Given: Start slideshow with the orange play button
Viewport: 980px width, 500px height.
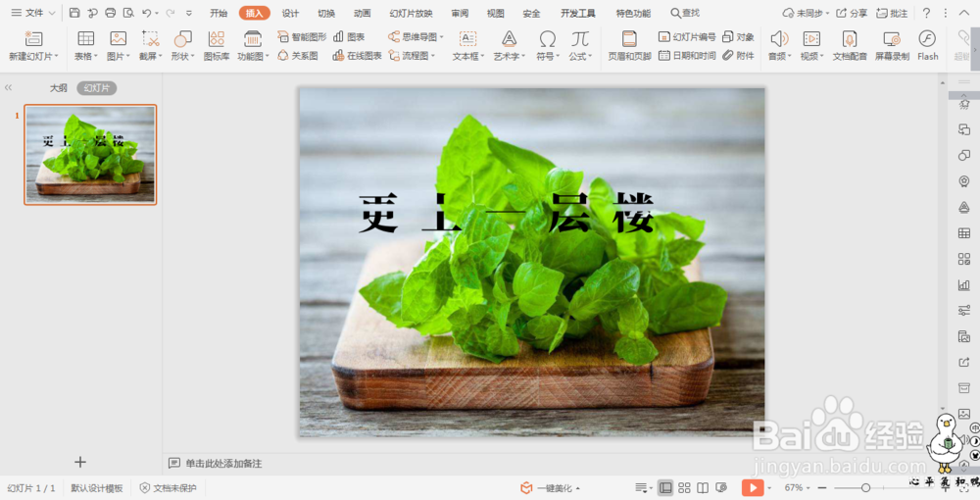Looking at the screenshot, I should pyautogui.click(x=753, y=487).
